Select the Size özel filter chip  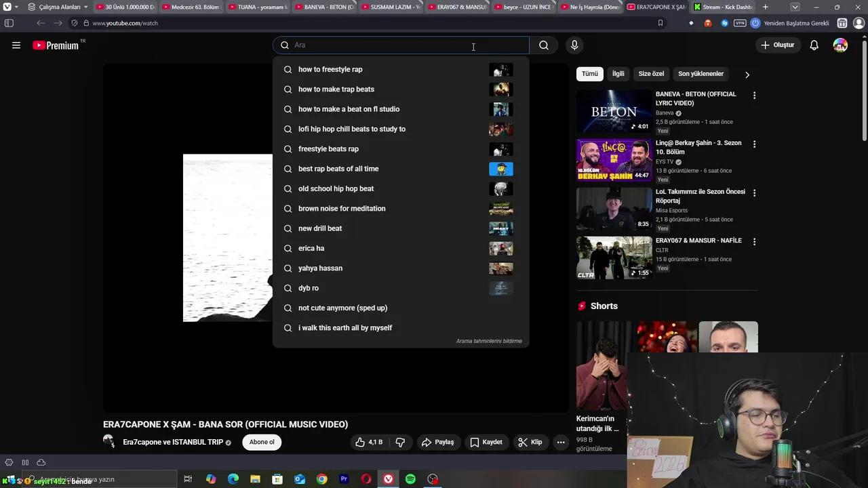651,74
